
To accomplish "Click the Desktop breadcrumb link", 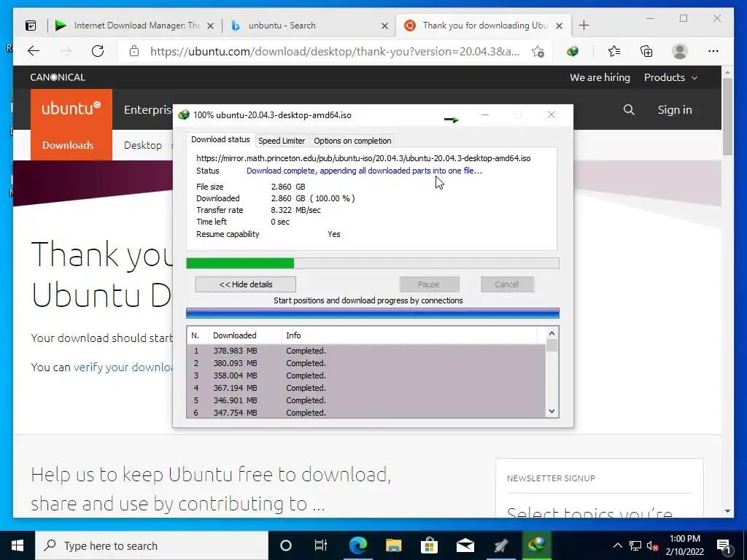I will click(x=143, y=145).
